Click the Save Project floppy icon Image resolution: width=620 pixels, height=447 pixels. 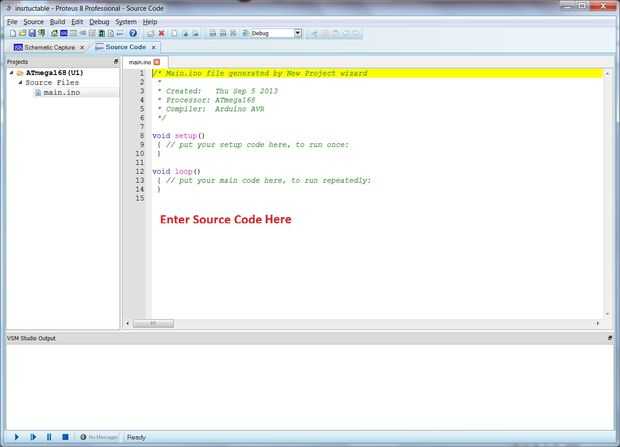32,34
